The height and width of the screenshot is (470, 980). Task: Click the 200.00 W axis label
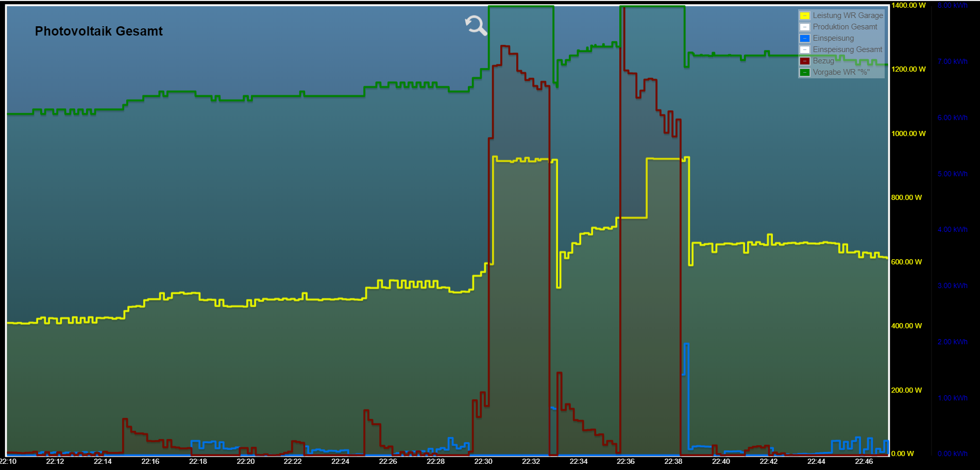point(907,390)
